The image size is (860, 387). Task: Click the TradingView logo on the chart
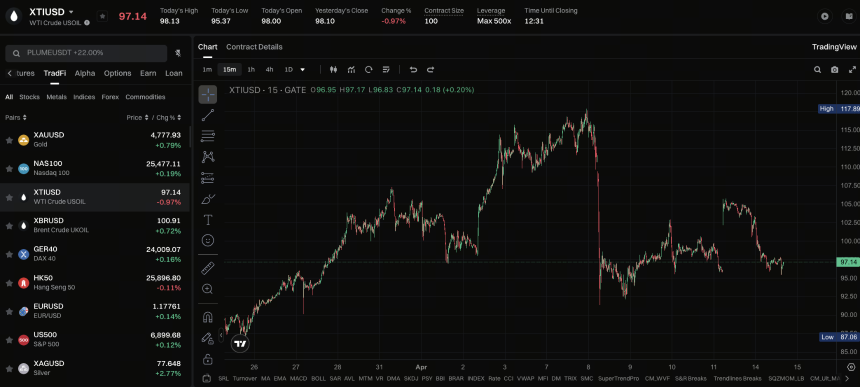tap(240, 344)
